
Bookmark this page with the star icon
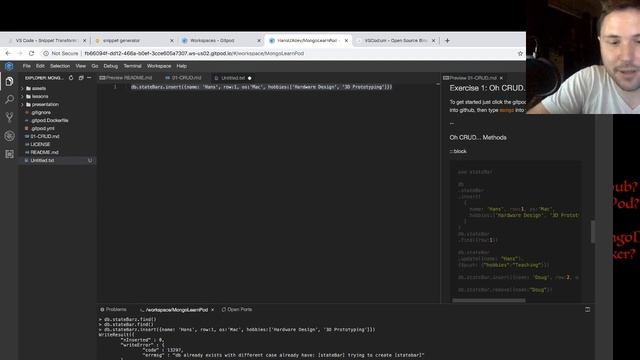[520, 53]
